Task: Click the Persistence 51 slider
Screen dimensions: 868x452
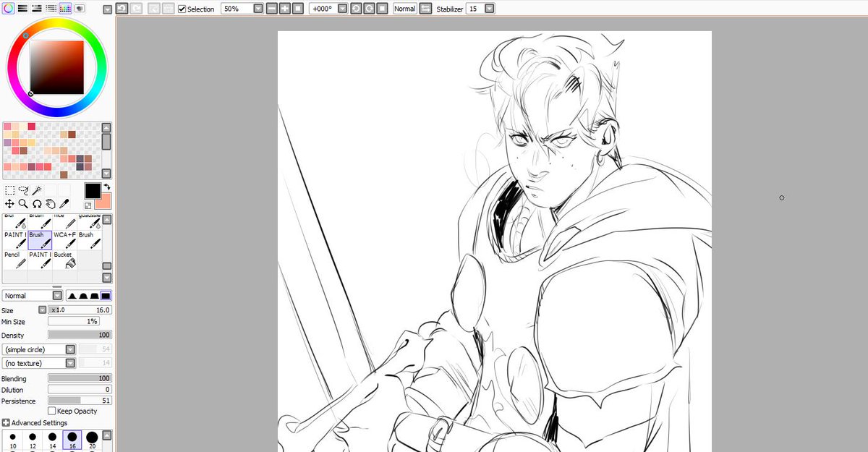Action: (x=80, y=401)
